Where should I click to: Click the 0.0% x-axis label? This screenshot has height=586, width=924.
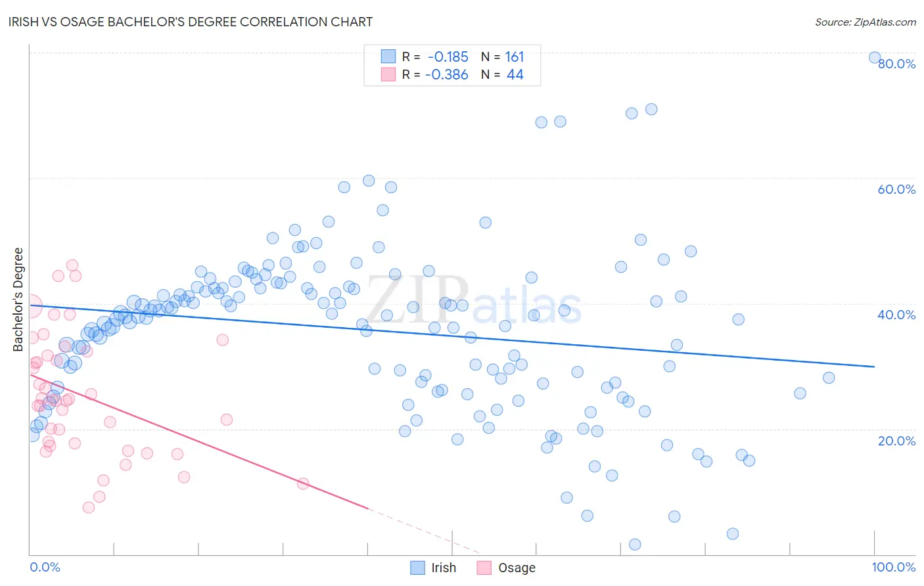(x=45, y=567)
